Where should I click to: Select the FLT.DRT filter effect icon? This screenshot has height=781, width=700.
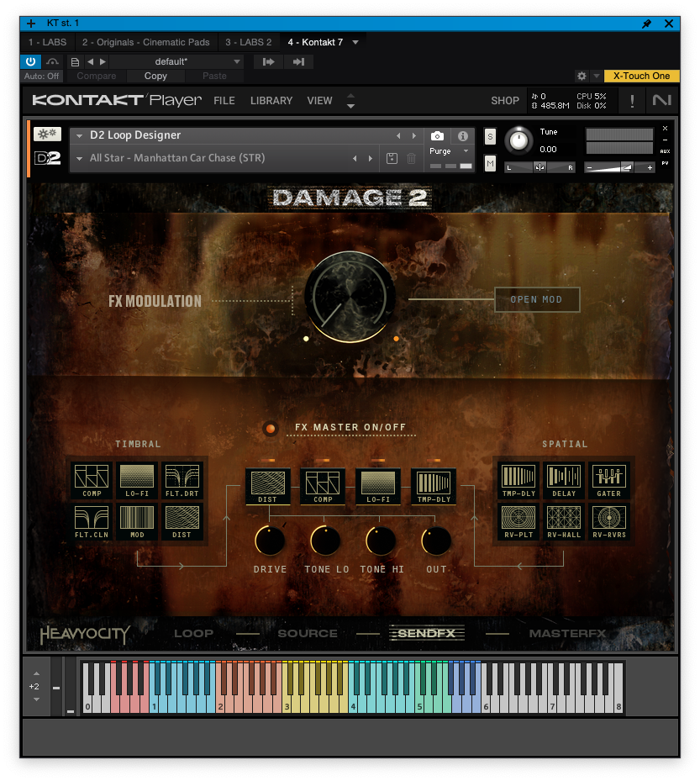(x=182, y=480)
